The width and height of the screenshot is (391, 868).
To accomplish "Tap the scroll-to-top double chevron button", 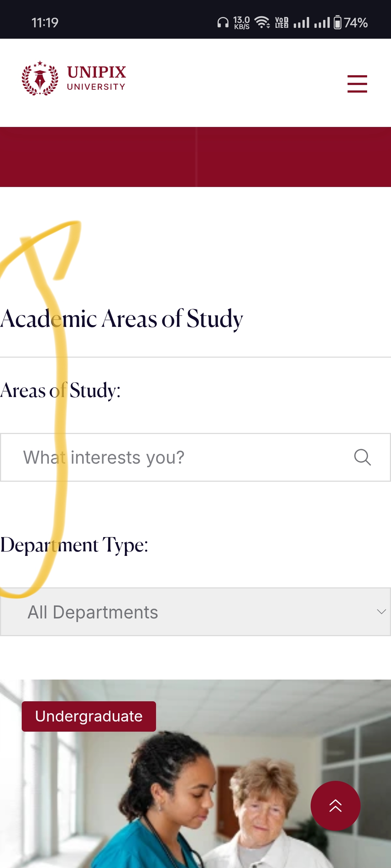I will tap(335, 806).
